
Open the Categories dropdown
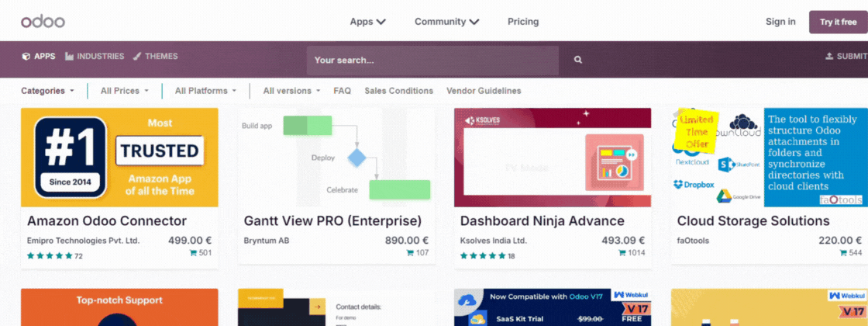click(x=47, y=90)
